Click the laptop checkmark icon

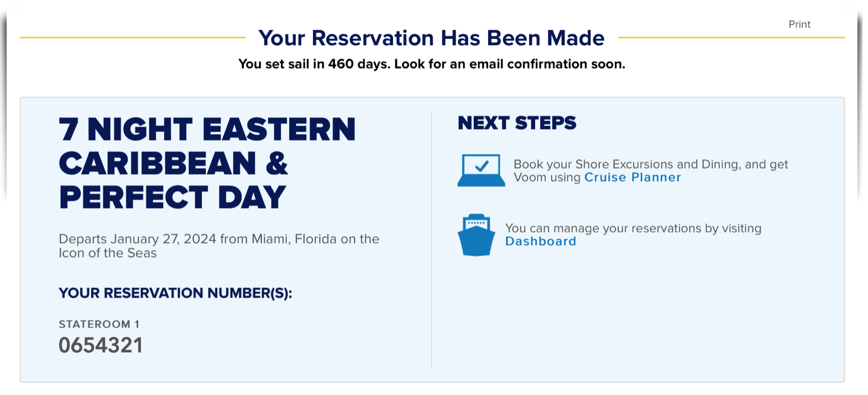(481, 170)
